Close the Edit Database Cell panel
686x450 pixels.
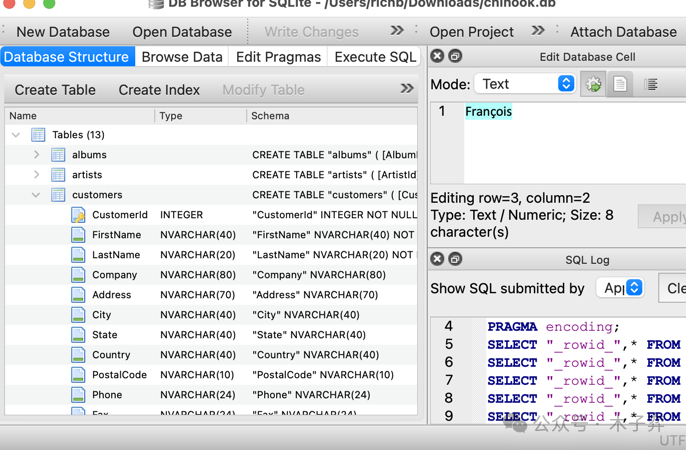pos(437,57)
